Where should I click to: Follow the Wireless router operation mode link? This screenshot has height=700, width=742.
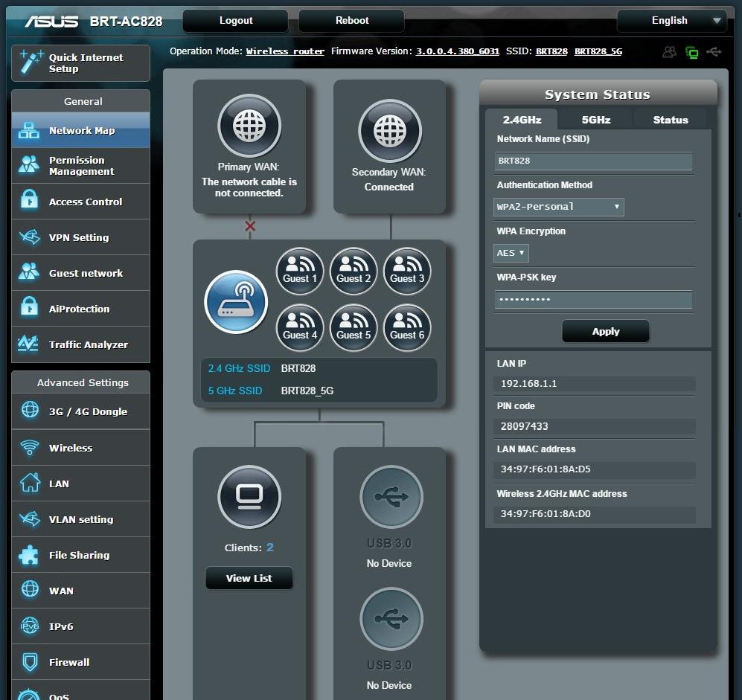point(285,51)
